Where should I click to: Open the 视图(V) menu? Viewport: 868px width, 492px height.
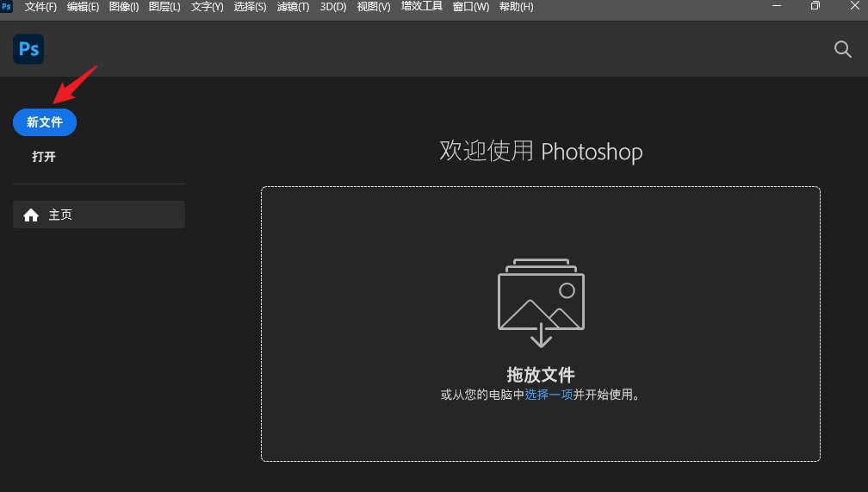(x=374, y=7)
